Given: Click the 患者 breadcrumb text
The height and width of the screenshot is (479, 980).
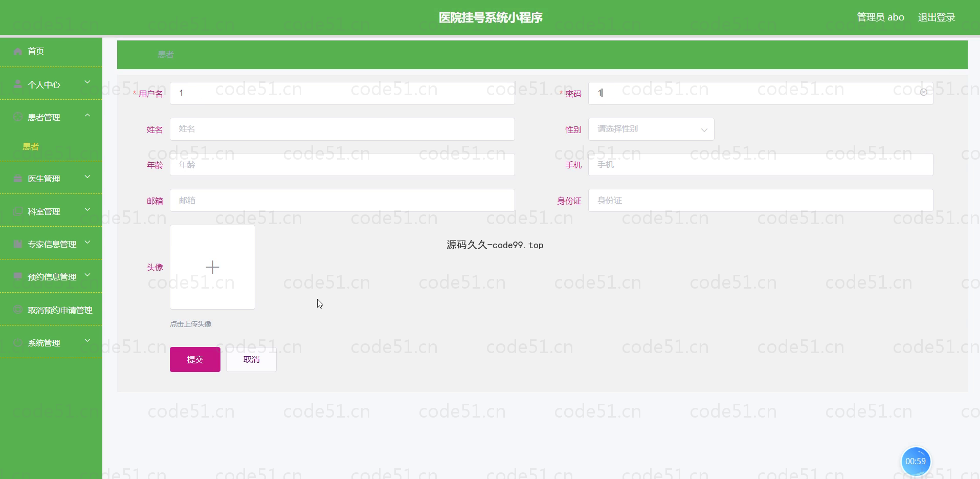Looking at the screenshot, I should point(166,55).
